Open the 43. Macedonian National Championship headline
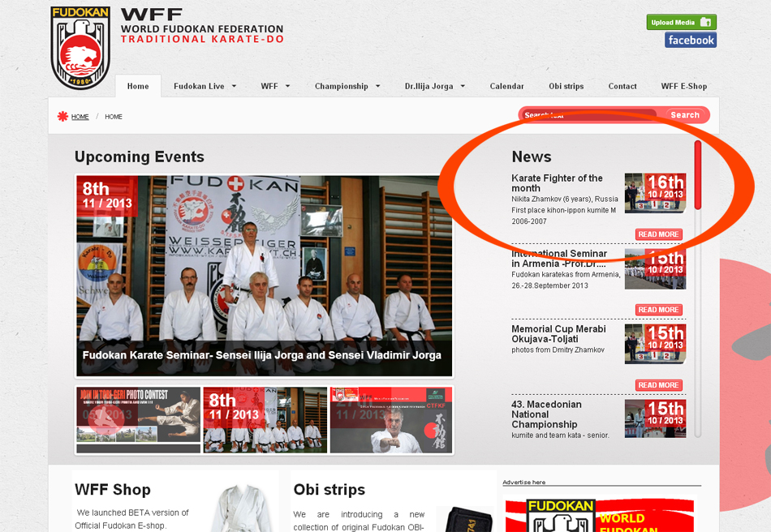This screenshot has height=532, width=771. [546, 414]
